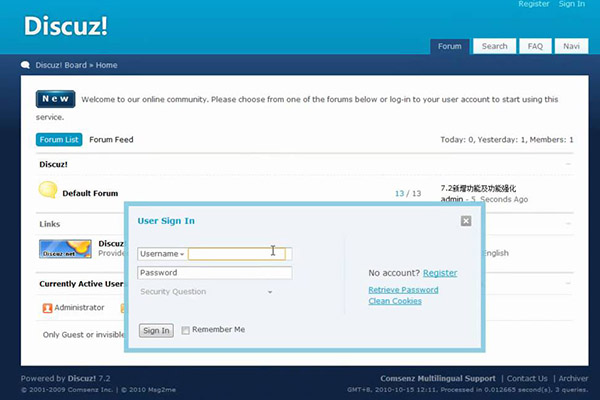Open the Default Forum link

pyautogui.click(x=90, y=193)
